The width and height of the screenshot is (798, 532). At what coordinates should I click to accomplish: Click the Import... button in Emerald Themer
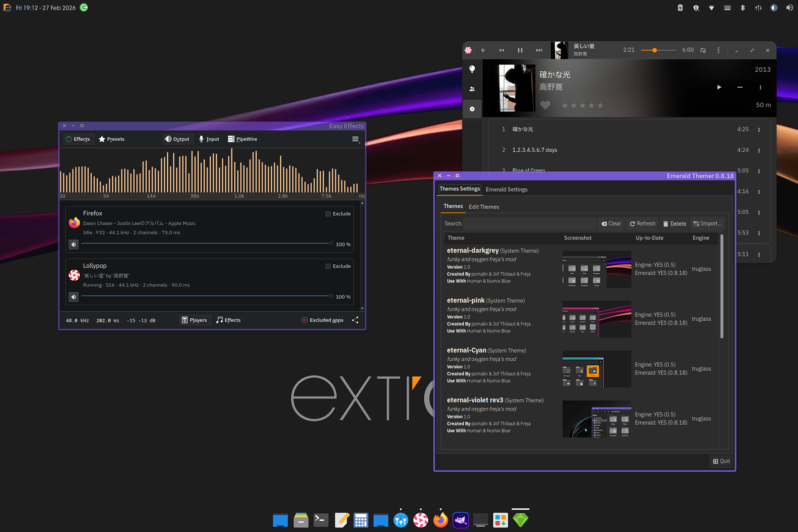click(707, 224)
